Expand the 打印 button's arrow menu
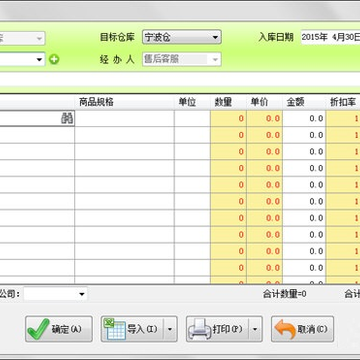Image resolution: width=360 pixels, height=360 pixels. coord(255,329)
